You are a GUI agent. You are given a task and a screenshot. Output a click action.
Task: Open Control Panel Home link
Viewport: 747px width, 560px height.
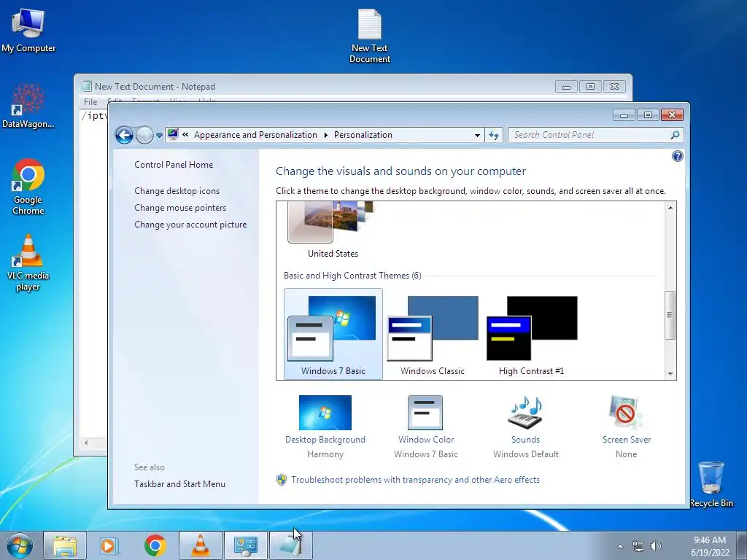point(174,164)
